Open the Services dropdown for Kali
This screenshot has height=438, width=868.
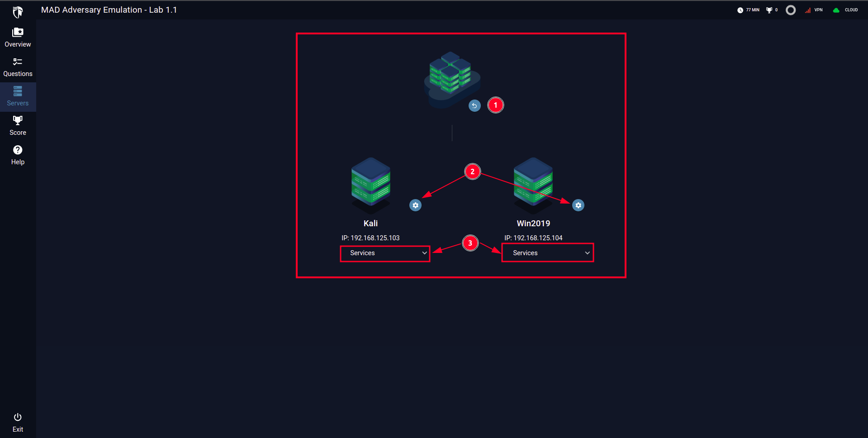[384, 253]
